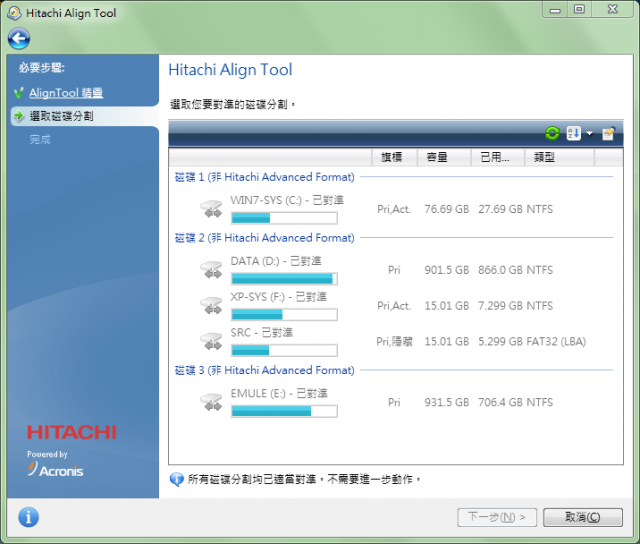This screenshot has width=640, height=544.
Task: Click the Disk 1 group header
Action: pos(264,177)
